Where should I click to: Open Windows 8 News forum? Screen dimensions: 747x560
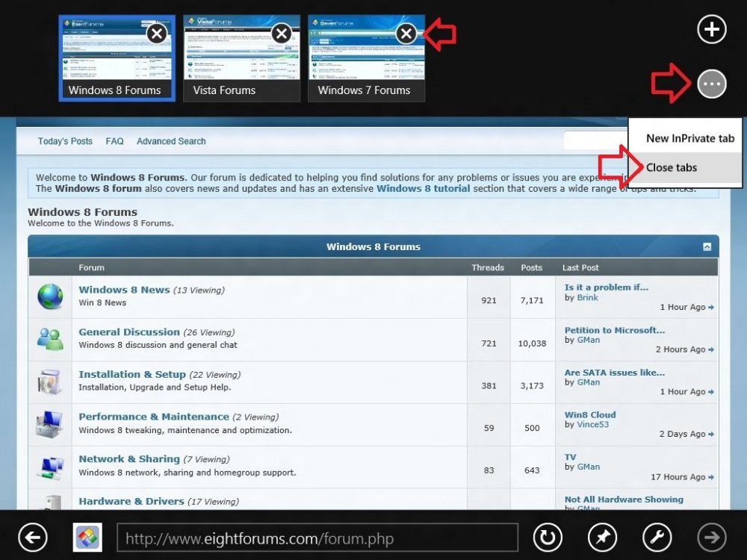pos(124,290)
